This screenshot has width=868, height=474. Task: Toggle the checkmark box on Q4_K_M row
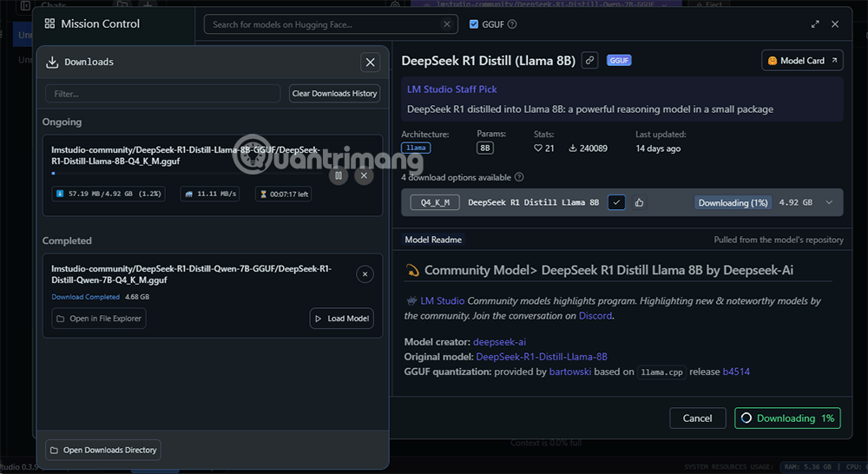(616, 202)
